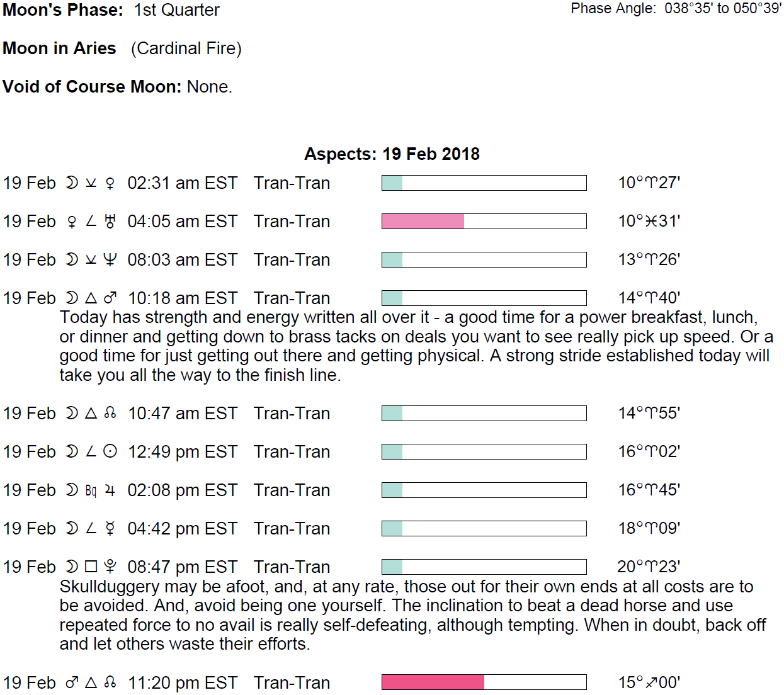Image resolution: width=784 pixels, height=695 pixels.
Task: Select the "Void of Course Moon" label
Action: pyautogui.click(x=92, y=87)
